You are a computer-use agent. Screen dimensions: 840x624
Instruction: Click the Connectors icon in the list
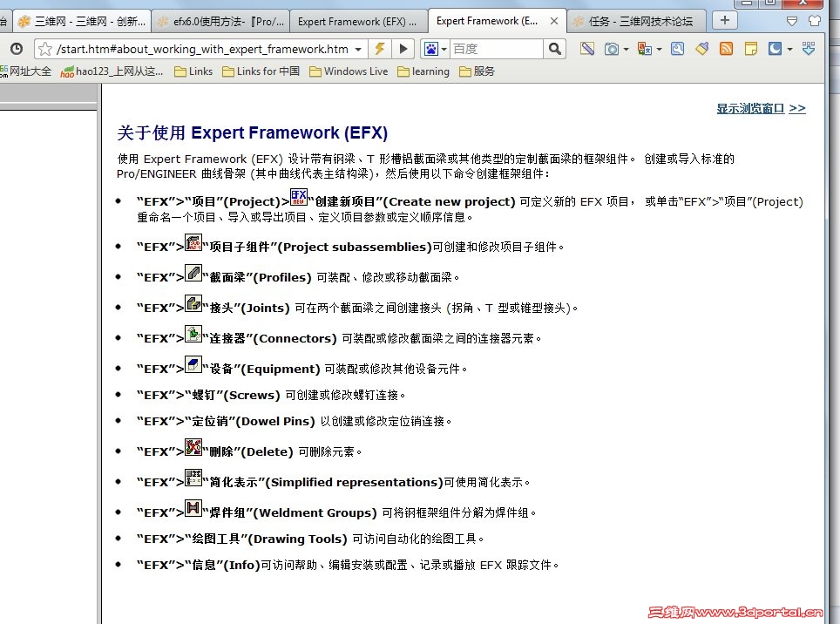tap(193, 334)
